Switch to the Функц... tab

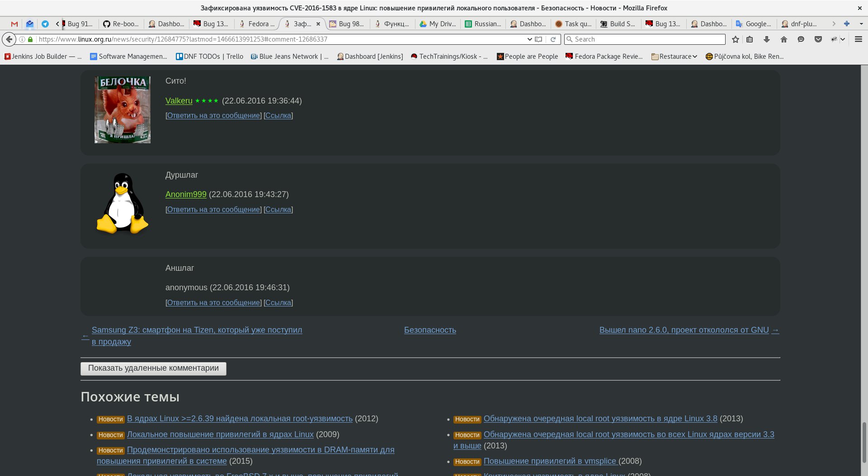[392, 24]
